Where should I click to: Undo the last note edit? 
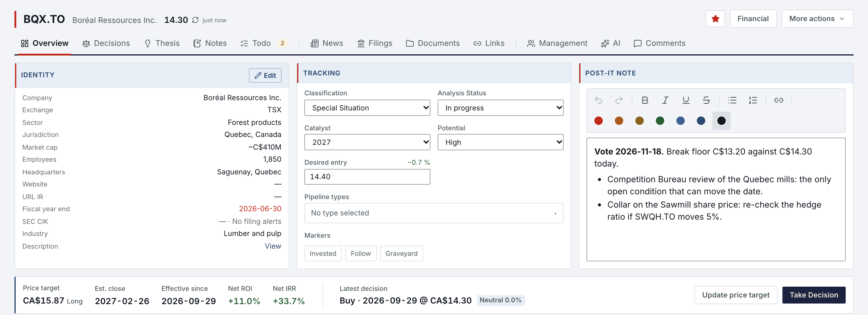click(x=599, y=100)
